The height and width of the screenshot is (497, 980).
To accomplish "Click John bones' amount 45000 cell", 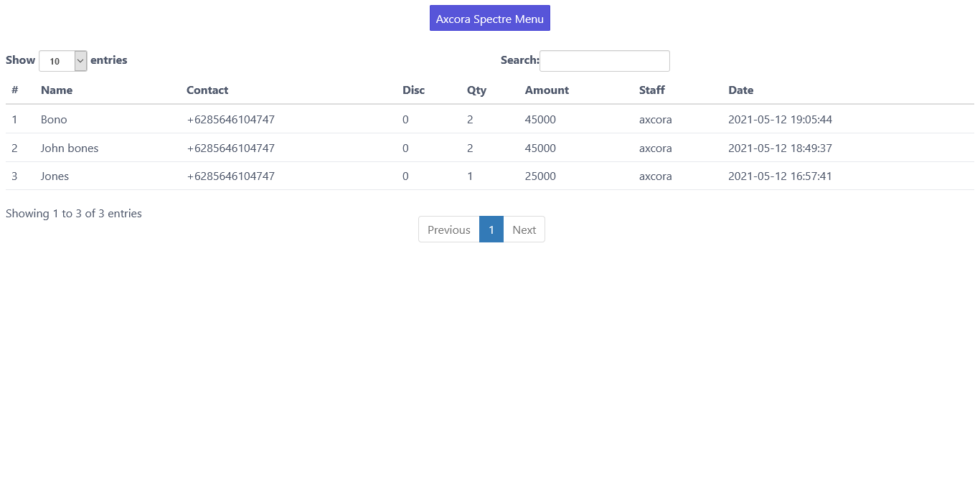I will [x=540, y=148].
